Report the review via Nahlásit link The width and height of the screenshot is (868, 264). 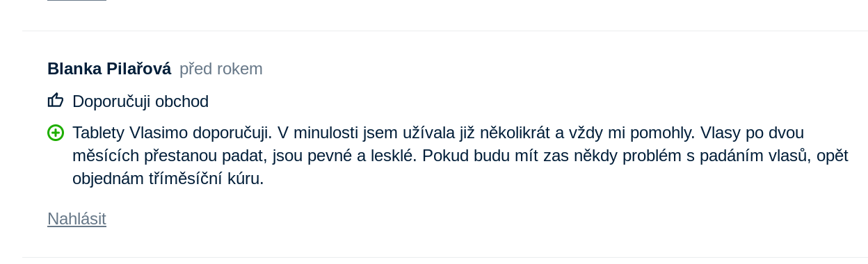(x=77, y=219)
